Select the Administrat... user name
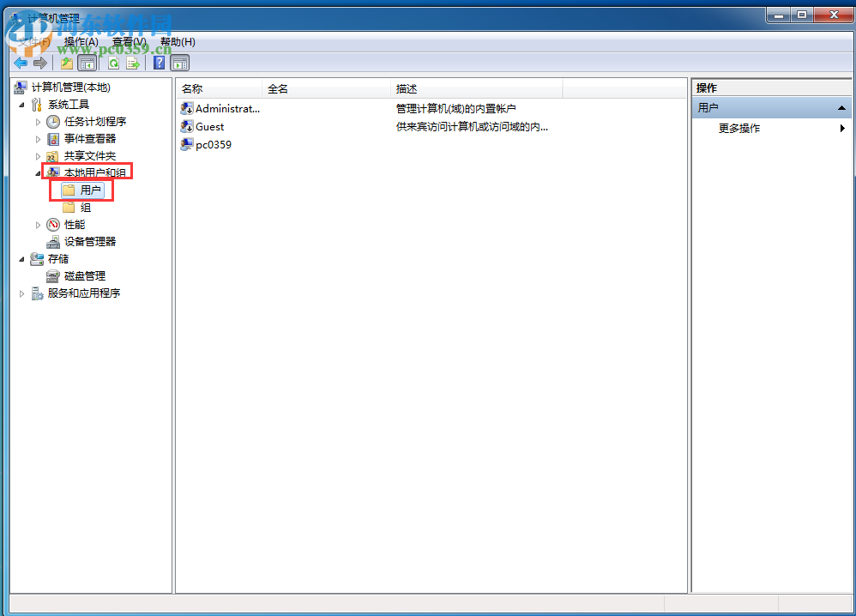 [227, 109]
